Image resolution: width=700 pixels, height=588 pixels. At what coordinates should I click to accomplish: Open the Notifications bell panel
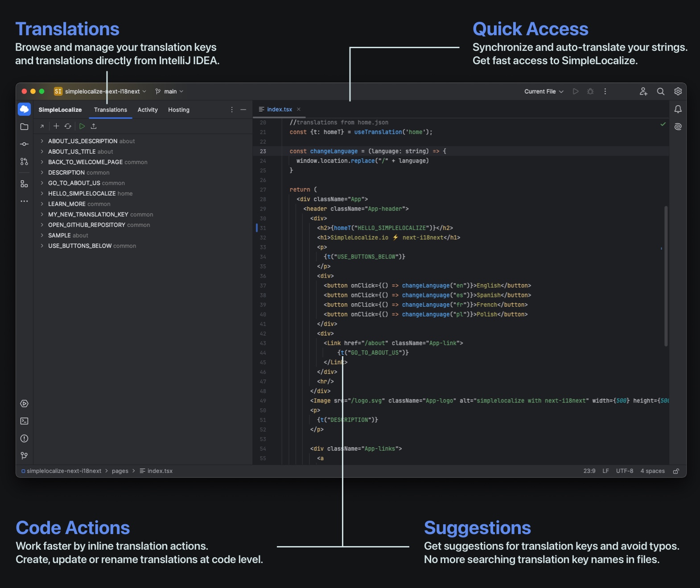(x=678, y=109)
